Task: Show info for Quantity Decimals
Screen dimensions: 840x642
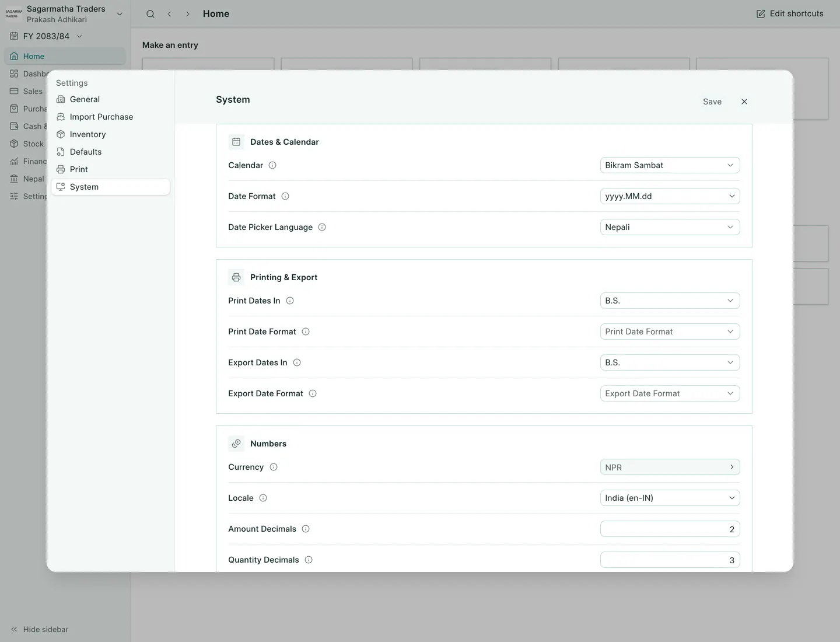Action: 309,560
